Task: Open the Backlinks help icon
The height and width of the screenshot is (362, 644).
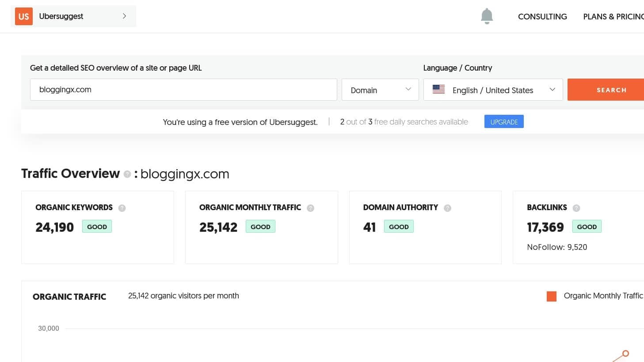Action: (576, 208)
